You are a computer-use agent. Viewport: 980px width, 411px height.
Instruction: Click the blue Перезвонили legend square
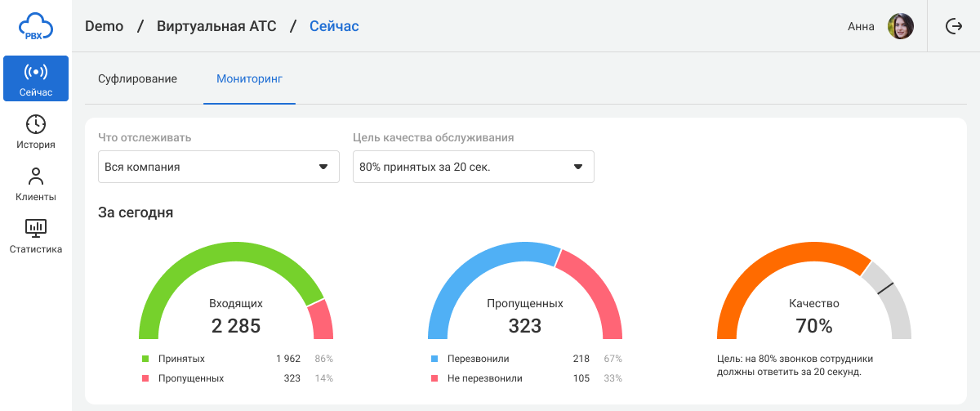point(434,359)
